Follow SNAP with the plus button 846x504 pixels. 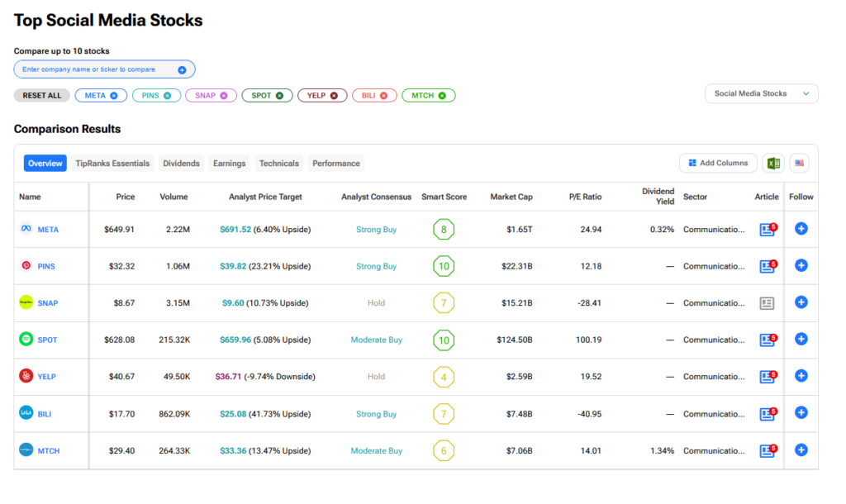pos(801,302)
